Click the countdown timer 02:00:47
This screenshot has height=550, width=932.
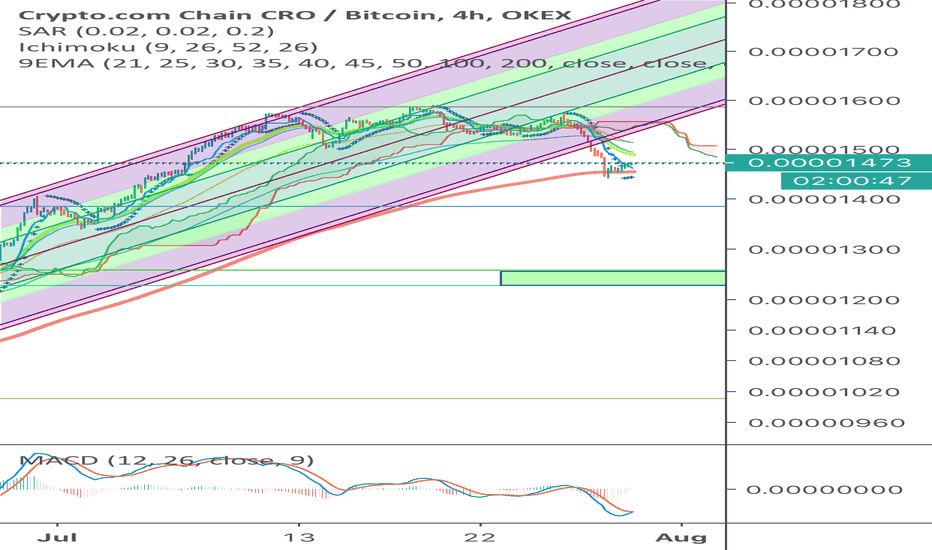pyautogui.click(x=856, y=181)
